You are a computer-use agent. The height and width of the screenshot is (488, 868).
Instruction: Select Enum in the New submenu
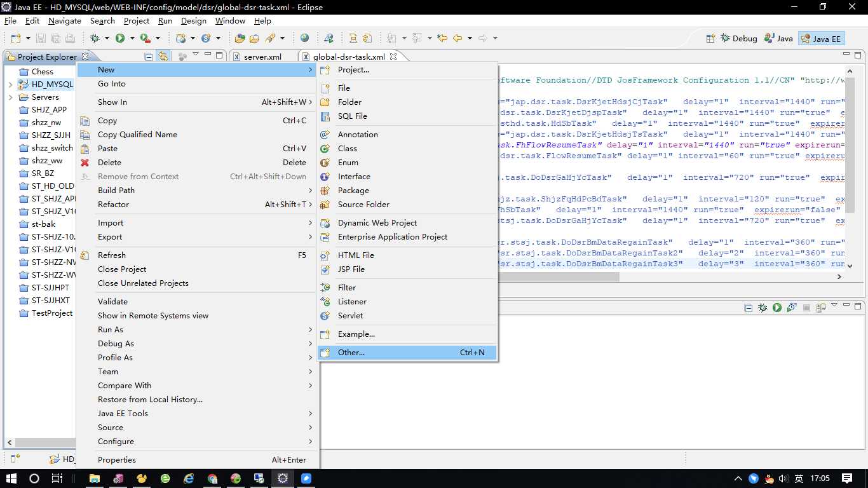pyautogui.click(x=407, y=162)
